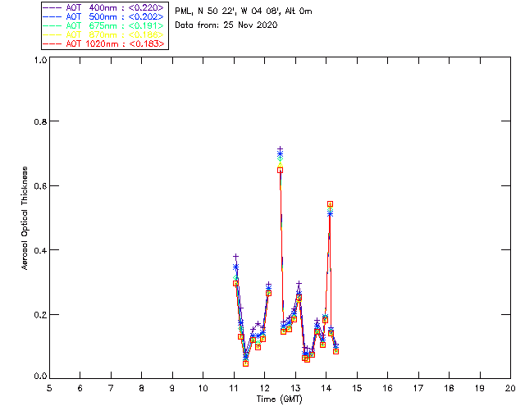This screenshot has height=420, width=525.
Task: Click the 0.2 y-axis tick label
Action: (40, 315)
